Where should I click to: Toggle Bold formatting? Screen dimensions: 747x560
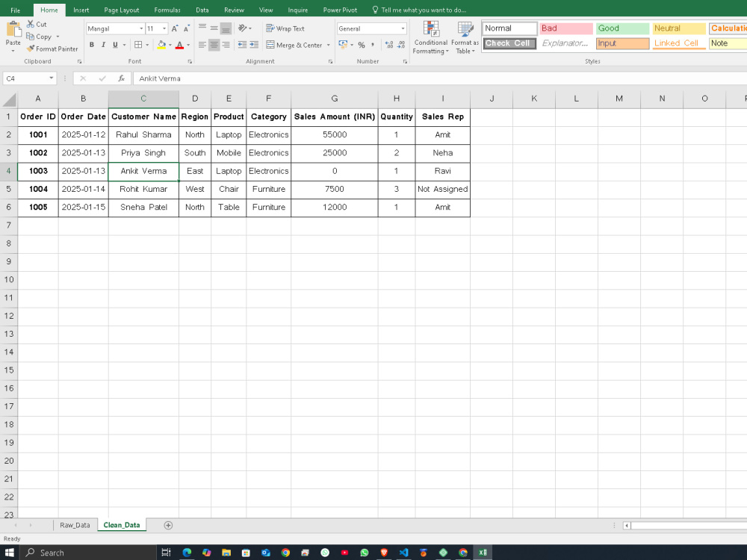click(x=91, y=45)
